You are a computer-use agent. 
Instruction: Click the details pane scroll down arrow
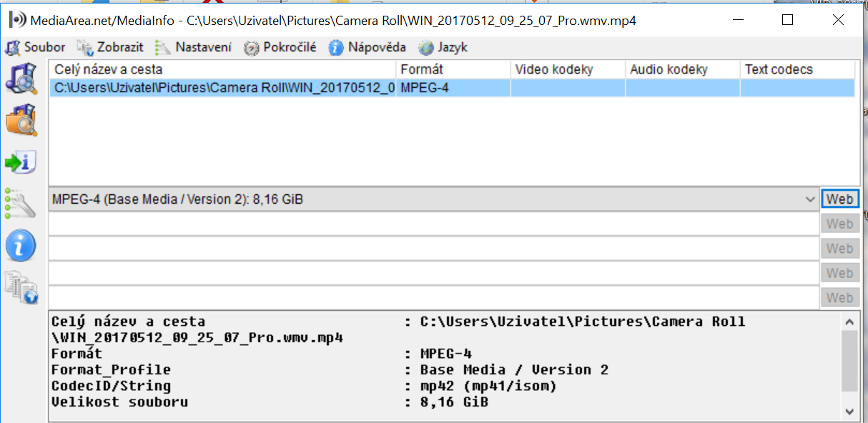850,411
